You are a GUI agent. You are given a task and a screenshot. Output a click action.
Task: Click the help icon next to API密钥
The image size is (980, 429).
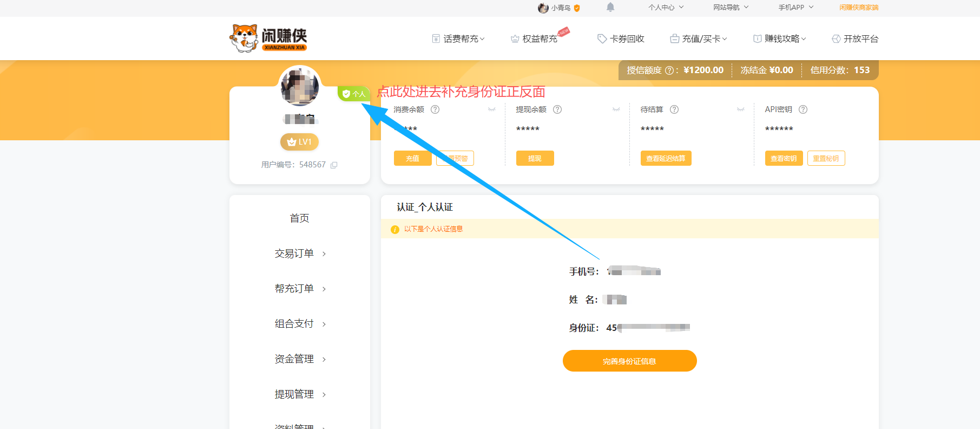point(803,109)
